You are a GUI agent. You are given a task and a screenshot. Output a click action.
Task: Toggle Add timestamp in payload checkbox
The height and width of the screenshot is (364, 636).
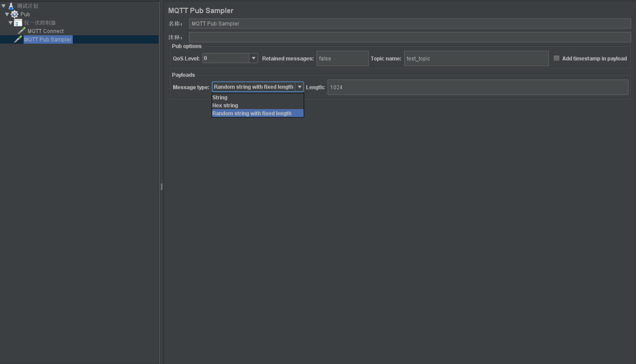556,58
